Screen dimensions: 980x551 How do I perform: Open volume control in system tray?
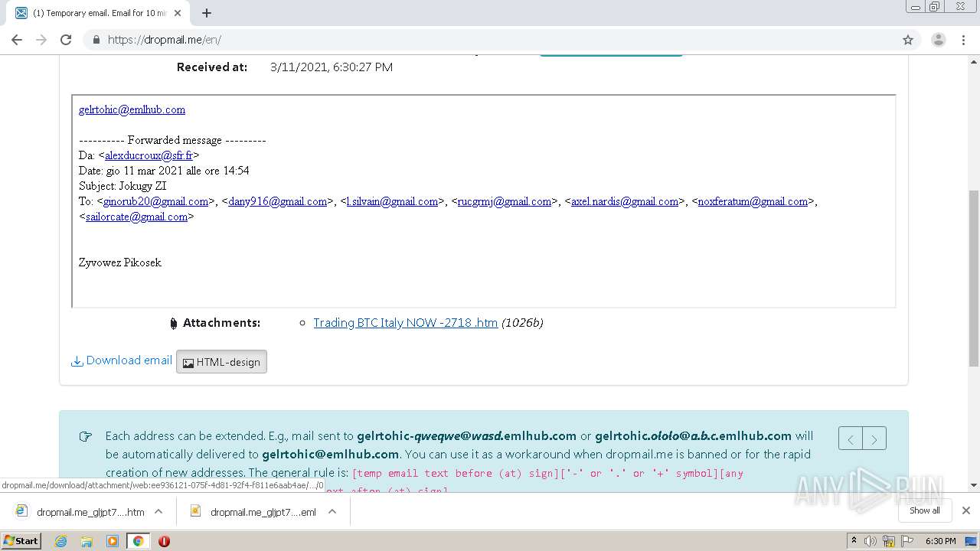click(x=871, y=541)
